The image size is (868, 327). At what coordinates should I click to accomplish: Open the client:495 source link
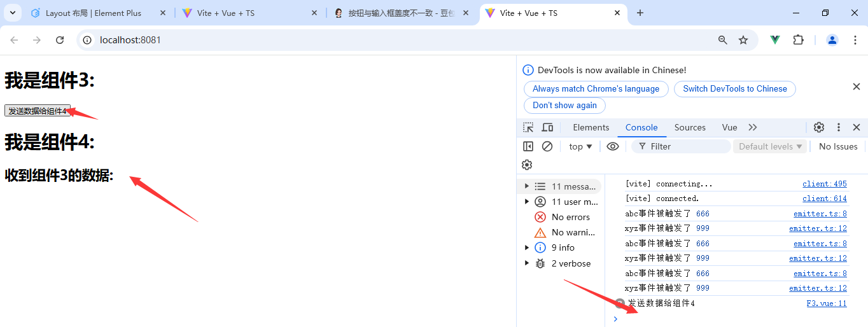pyautogui.click(x=825, y=184)
